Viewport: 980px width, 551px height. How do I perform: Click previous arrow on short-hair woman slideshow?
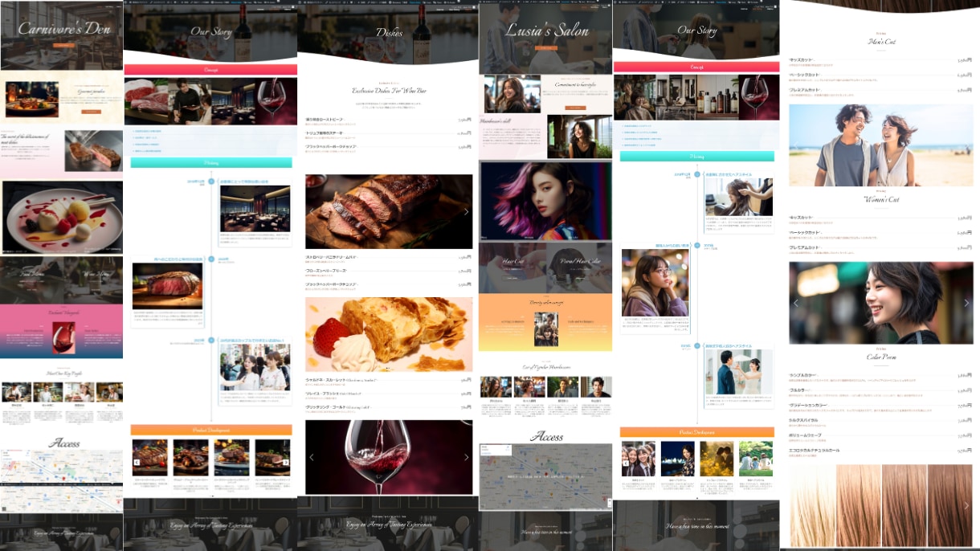tap(796, 303)
